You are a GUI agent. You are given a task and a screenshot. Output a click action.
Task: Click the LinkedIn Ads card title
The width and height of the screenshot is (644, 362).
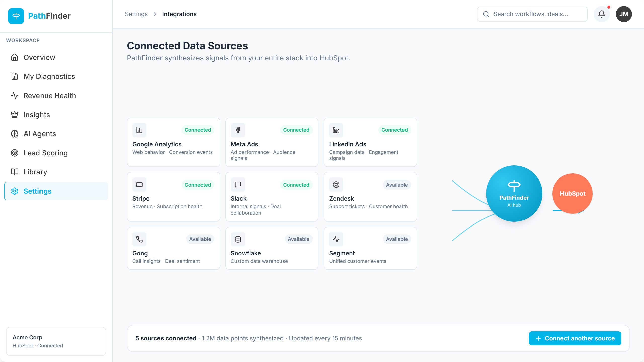click(x=347, y=144)
